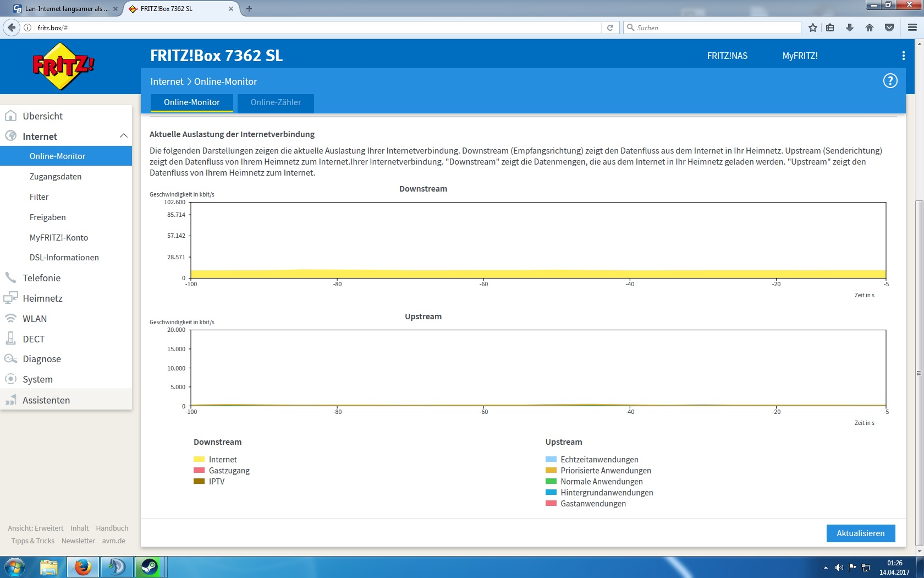Open Steam from the taskbar
The height and width of the screenshot is (578, 924).
(150, 567)
